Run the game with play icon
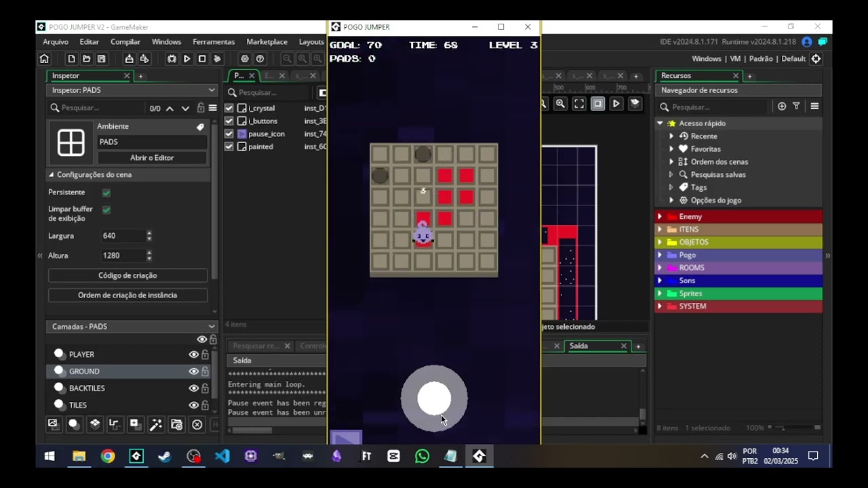Viewport: 868px width, 488px height. [x=187, y=59]
